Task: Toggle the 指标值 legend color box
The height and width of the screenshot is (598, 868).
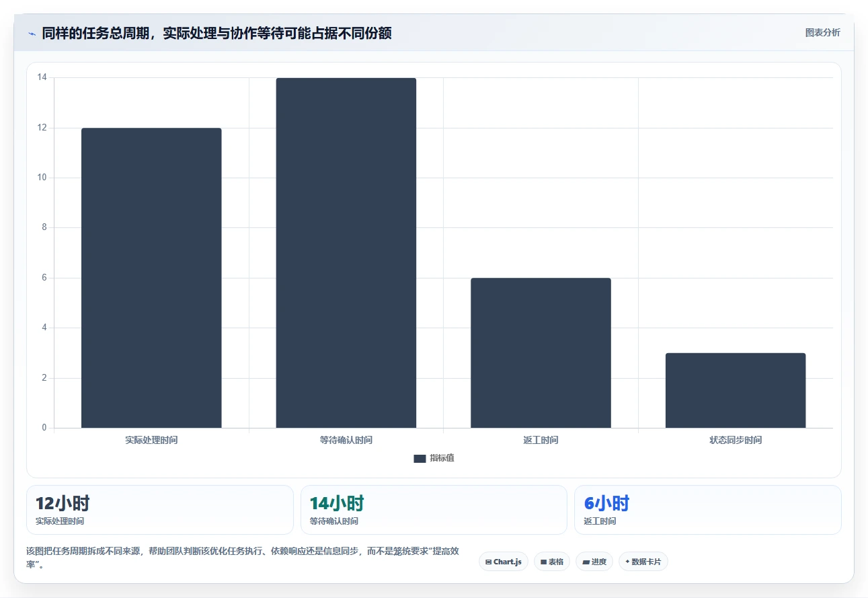Action: pos(420,458)
